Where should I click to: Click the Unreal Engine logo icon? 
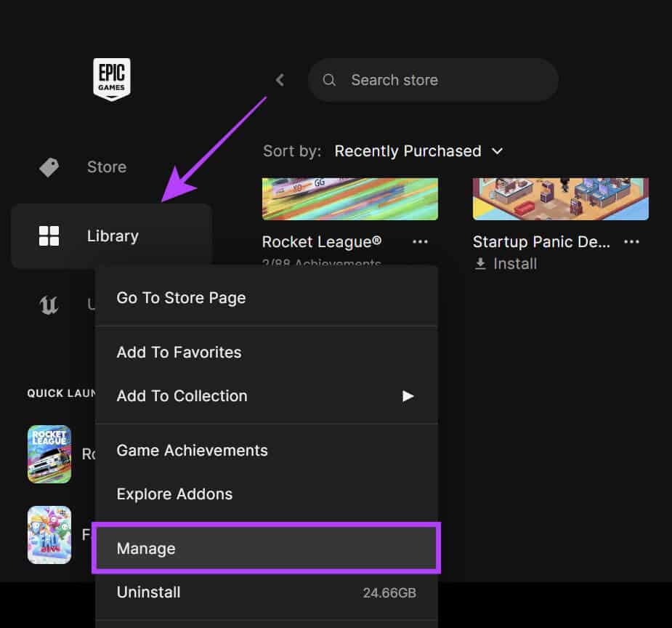pos(49,305)
